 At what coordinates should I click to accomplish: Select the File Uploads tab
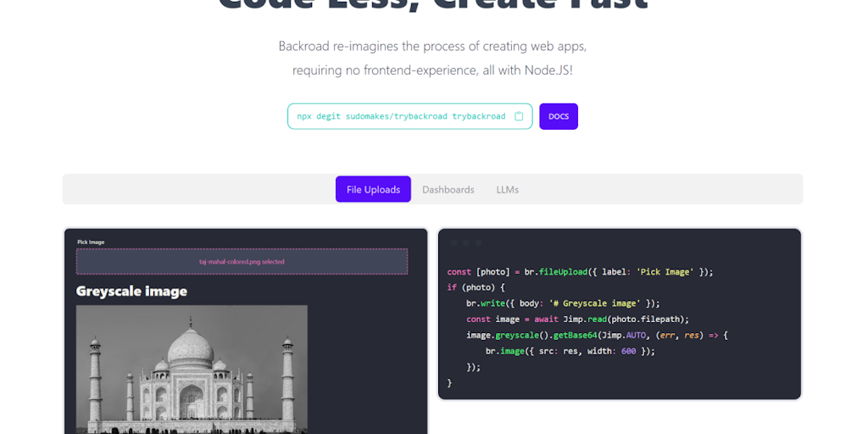(373, 189)
